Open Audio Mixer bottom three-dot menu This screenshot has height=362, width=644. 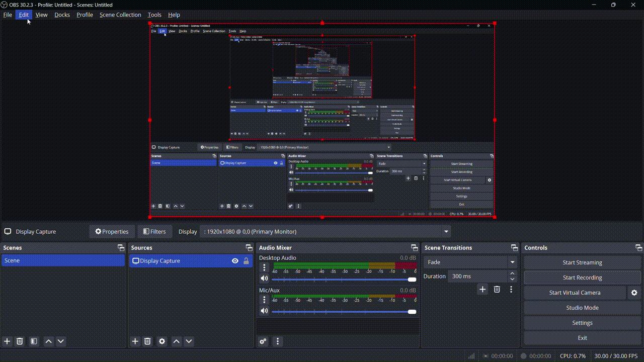pos(277,341)
